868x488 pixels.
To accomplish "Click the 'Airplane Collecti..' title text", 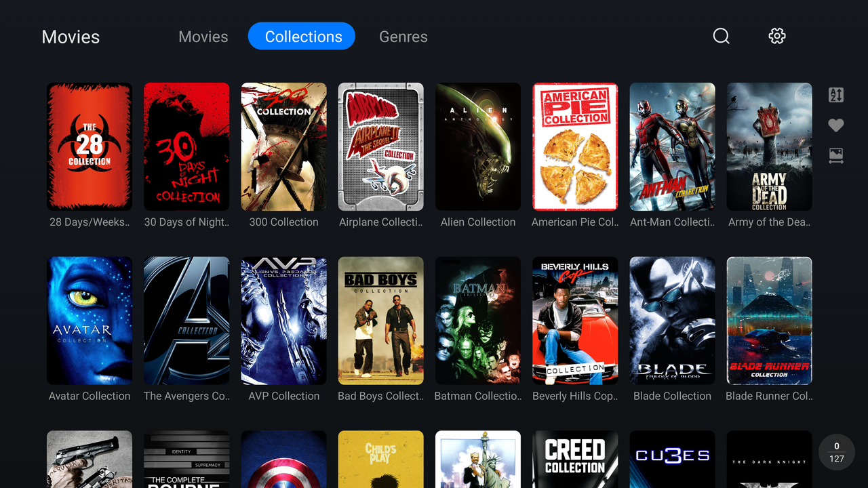I will pyautogui.click(x=381, y=222).
